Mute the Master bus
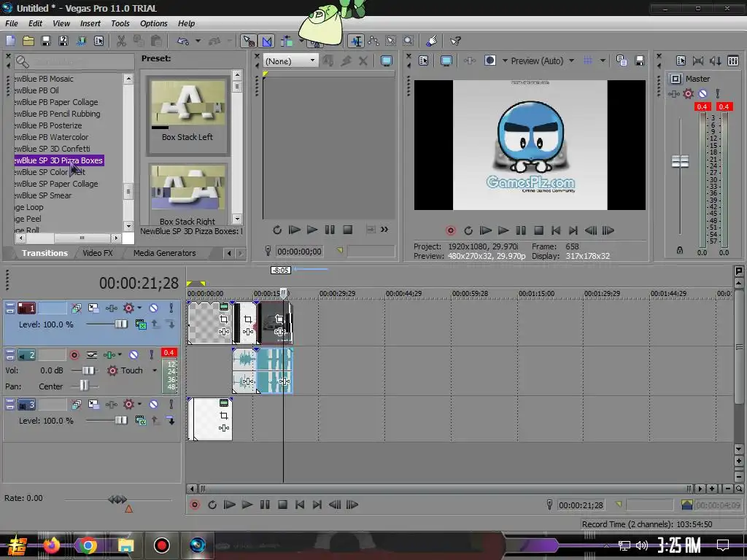The height and width of the screenshot is (560, 747). tap(703, 94)
